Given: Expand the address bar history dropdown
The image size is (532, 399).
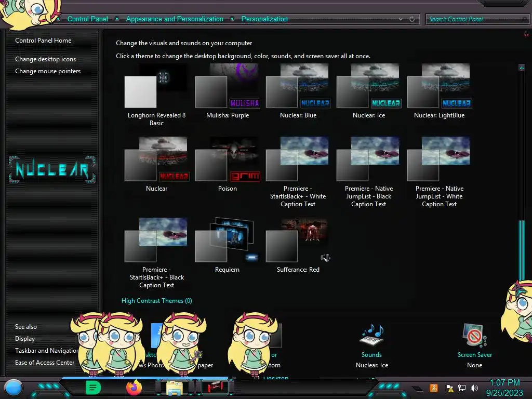Looking at the screenshot, I should click(x=401, y=19).
